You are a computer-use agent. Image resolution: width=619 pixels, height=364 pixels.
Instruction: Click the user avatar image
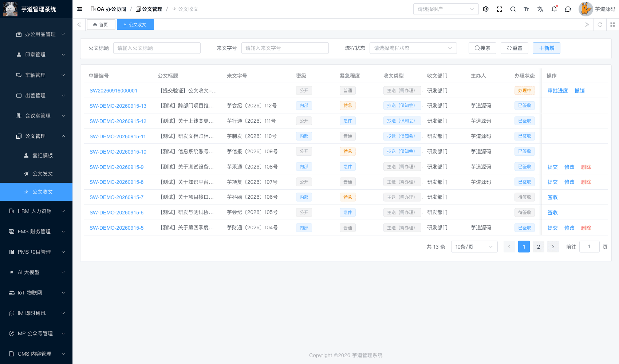(586, 9)
